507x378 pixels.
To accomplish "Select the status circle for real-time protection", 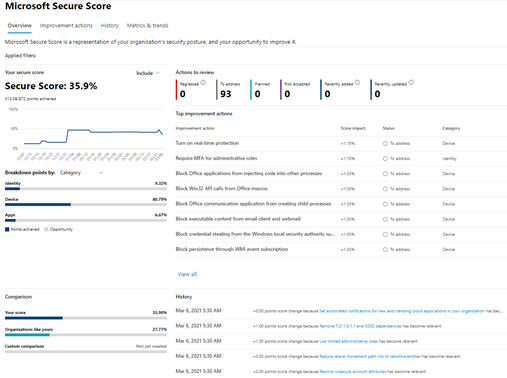I will pos(385,143).
